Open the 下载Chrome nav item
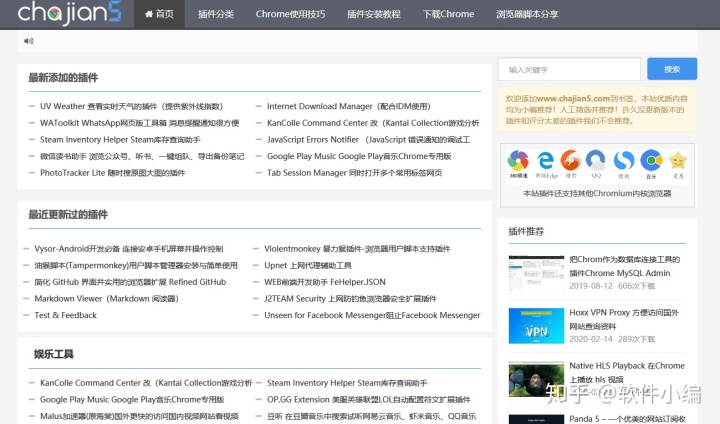 tap(448, 14)
